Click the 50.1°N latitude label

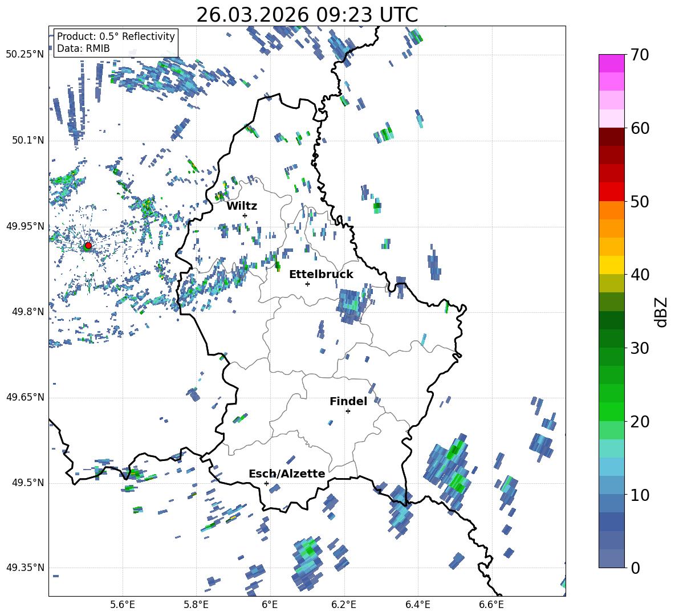pos(27,140)
